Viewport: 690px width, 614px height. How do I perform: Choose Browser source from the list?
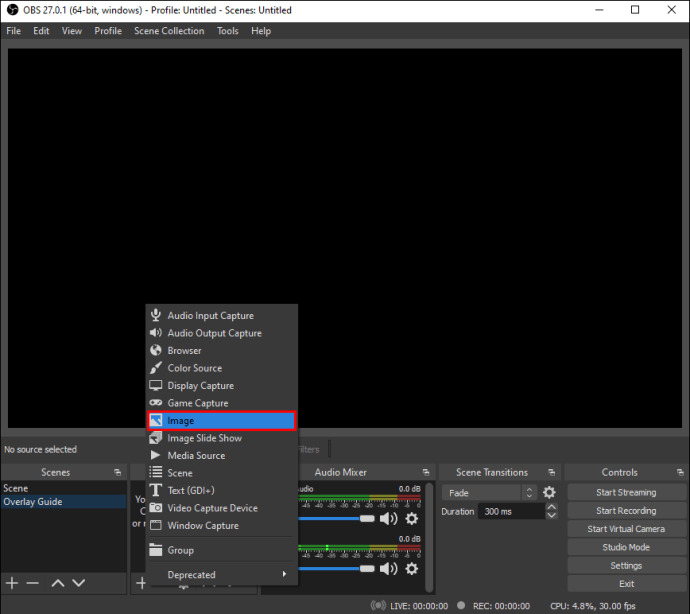tap(184, 351)
